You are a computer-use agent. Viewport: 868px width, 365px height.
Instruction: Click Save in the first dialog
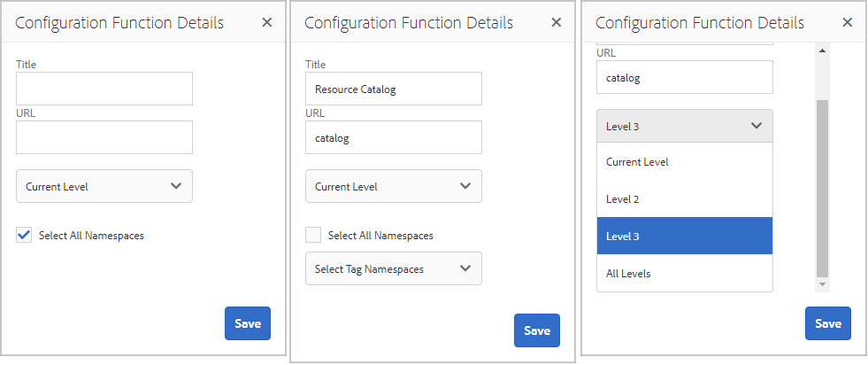(248, 323)
